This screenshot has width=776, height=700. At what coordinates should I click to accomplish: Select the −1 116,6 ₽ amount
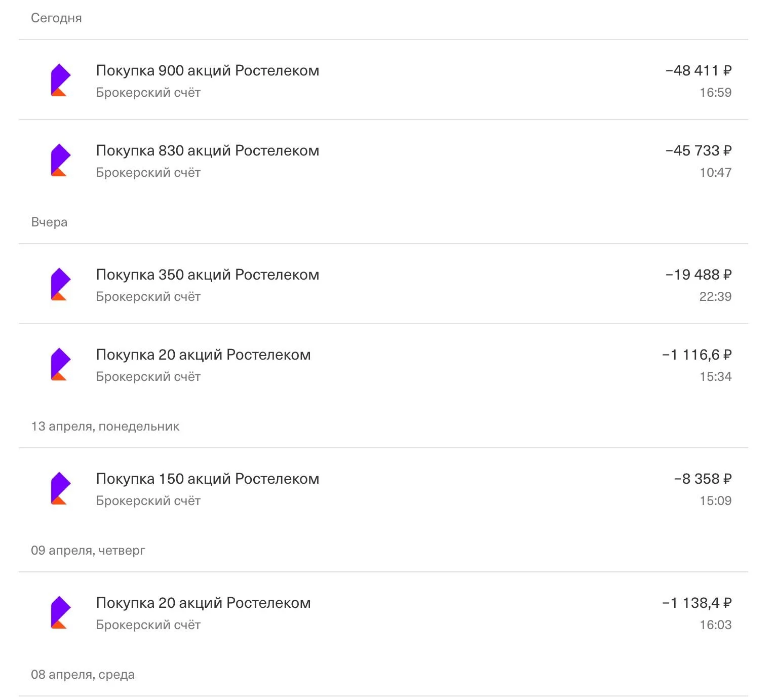(x=697, y=355)
